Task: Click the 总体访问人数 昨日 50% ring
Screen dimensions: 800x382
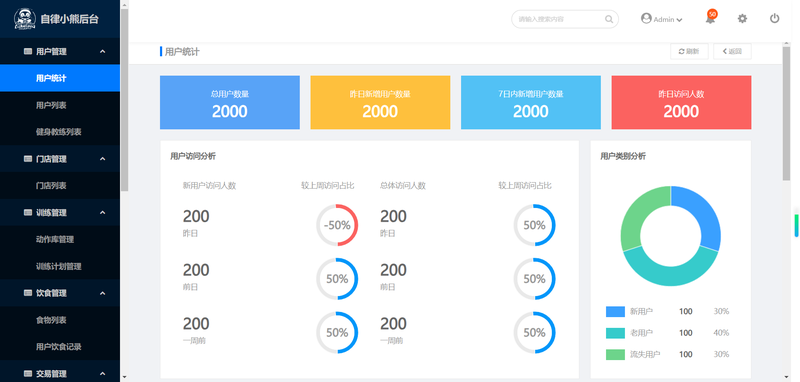Action: [x=534, y=225]
